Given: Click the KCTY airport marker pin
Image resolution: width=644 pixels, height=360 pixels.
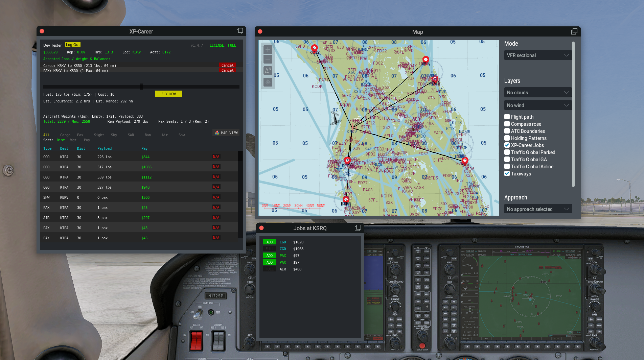Looking at the screenshot, I should [x=314, y=48].
